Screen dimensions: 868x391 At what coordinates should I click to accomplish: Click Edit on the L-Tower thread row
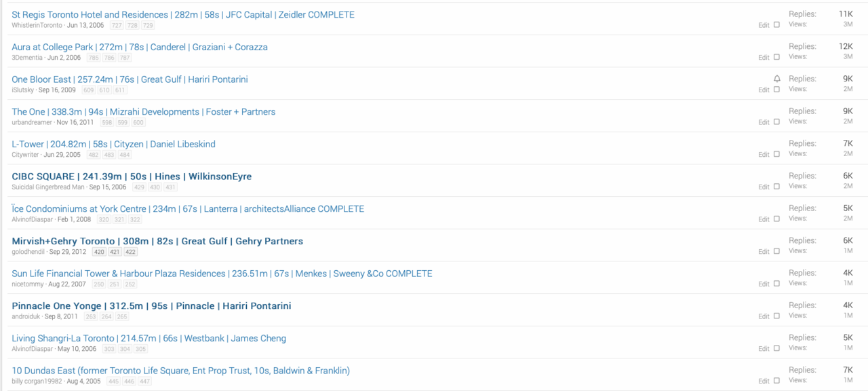(x=764, y=155)
